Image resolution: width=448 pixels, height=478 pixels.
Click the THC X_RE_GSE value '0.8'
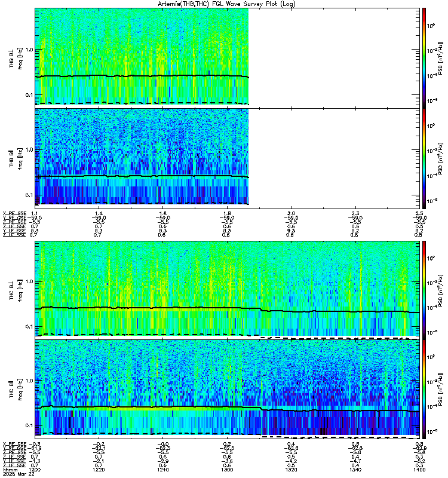[419, 444]
